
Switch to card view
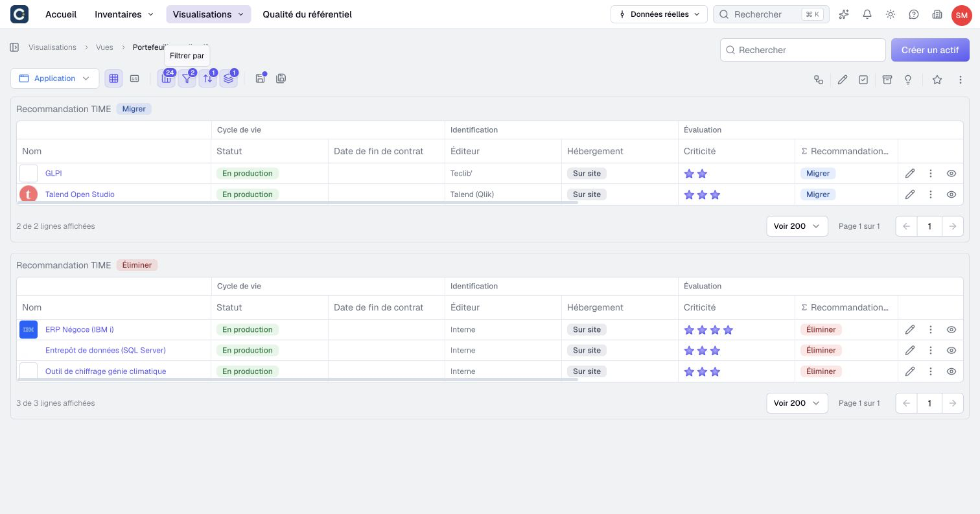tap(134, 78)
